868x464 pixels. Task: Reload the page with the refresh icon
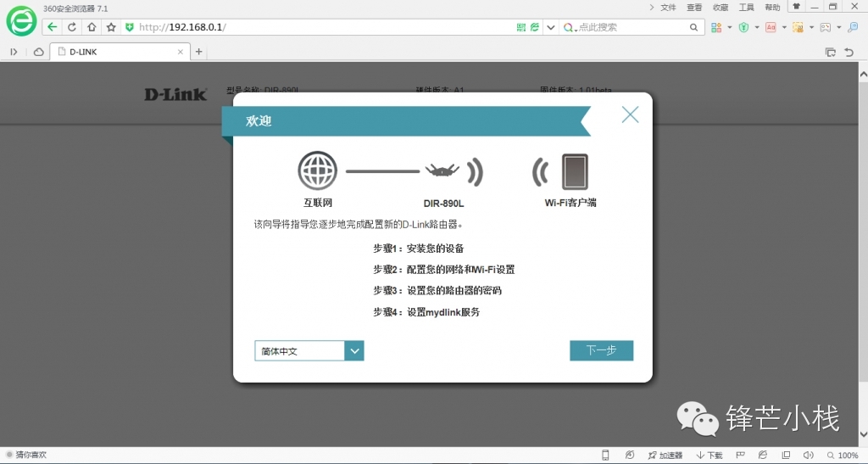click(x=72, y=27)
